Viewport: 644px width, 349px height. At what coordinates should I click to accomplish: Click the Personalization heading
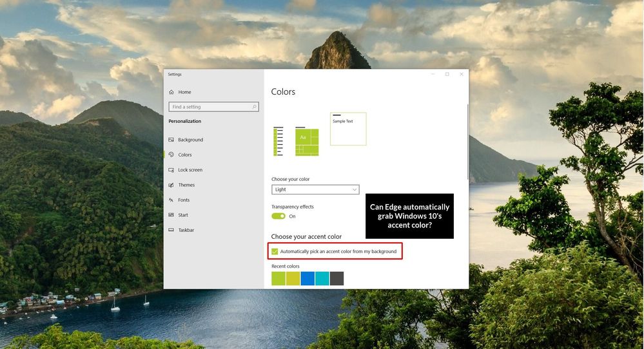click(x=185, y=122)
